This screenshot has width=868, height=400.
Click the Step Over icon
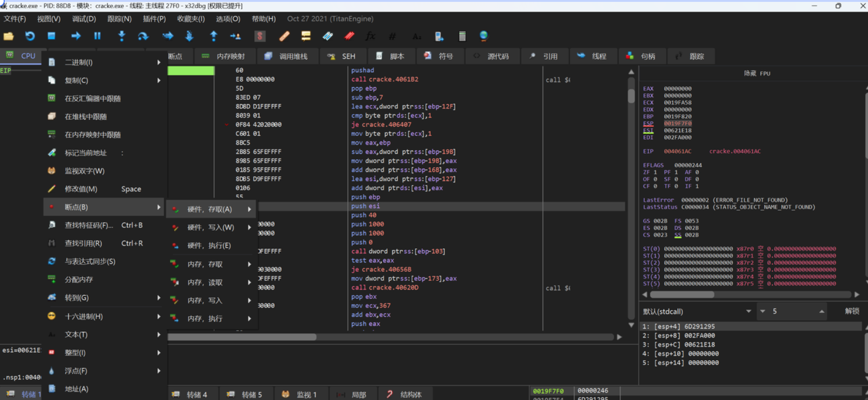point(143,36)
